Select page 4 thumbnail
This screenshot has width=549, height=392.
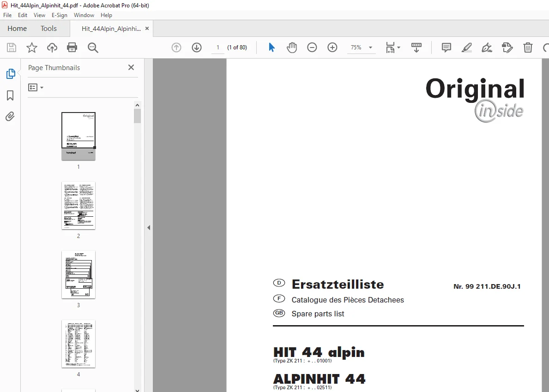coord(78,344)
